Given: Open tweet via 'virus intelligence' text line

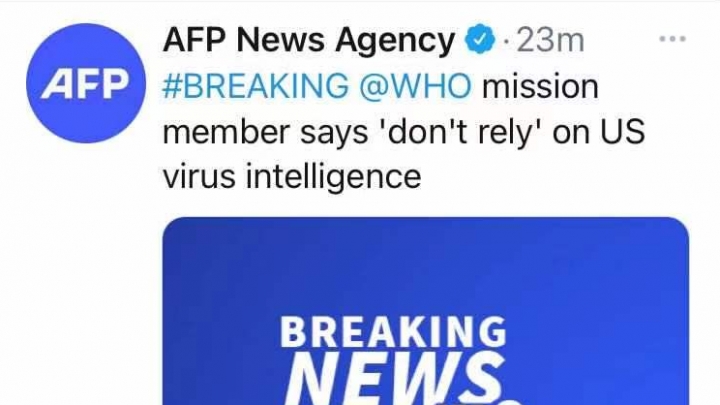Looking at the screenshot, I should pyautogui.click(x=292, y=176).
